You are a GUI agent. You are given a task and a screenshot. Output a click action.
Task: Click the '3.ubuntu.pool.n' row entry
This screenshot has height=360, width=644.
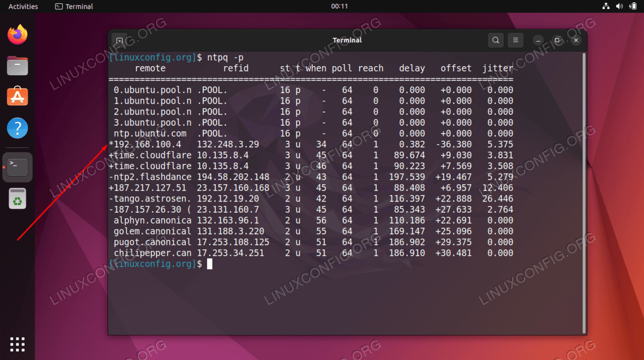[152, 123]
